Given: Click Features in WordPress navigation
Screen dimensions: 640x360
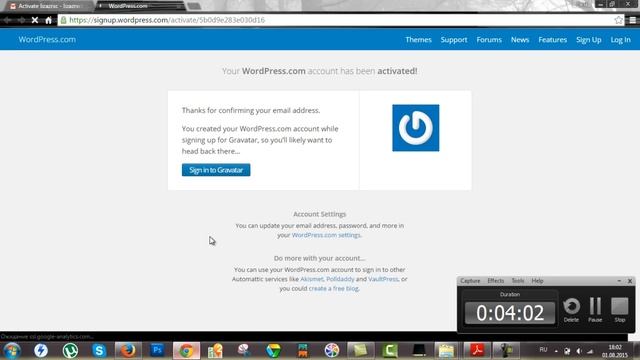Looking at the screenshot, I should coord(553,40).
